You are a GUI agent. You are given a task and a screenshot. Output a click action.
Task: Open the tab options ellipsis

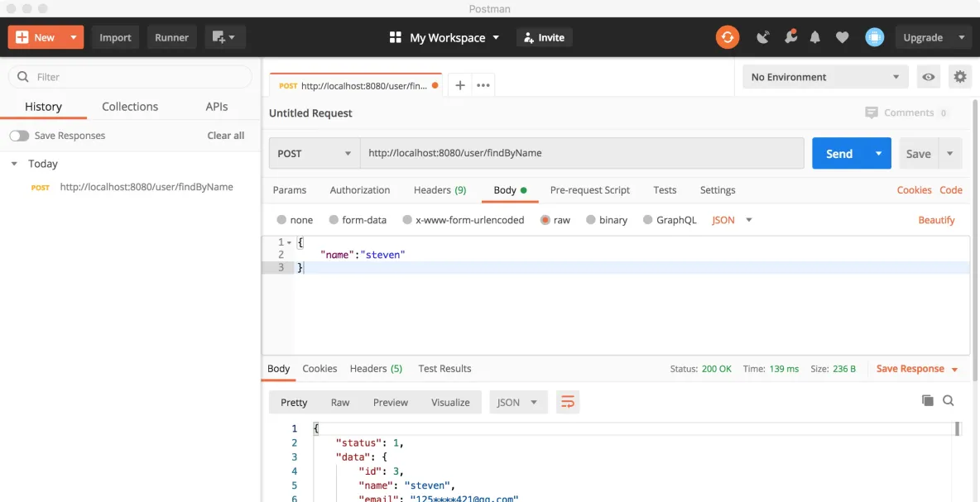pyautogui.click(x=483, y=85)
